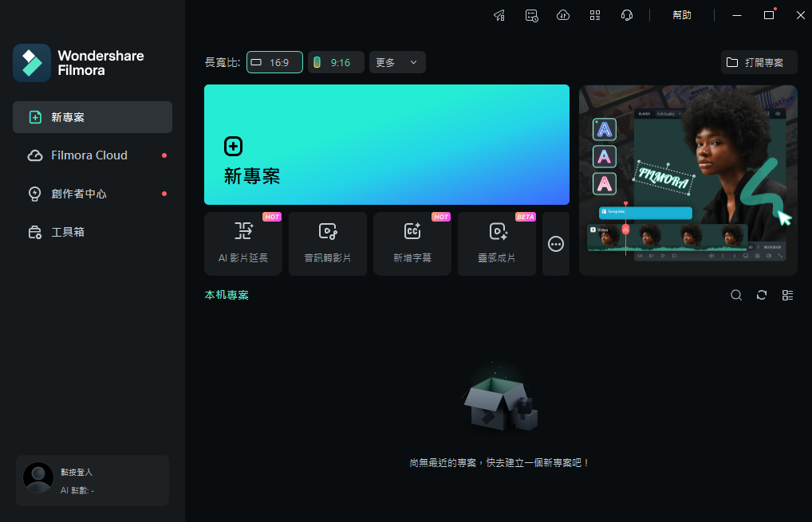Launch the AI 影片延長 tool

coord(243,244)
